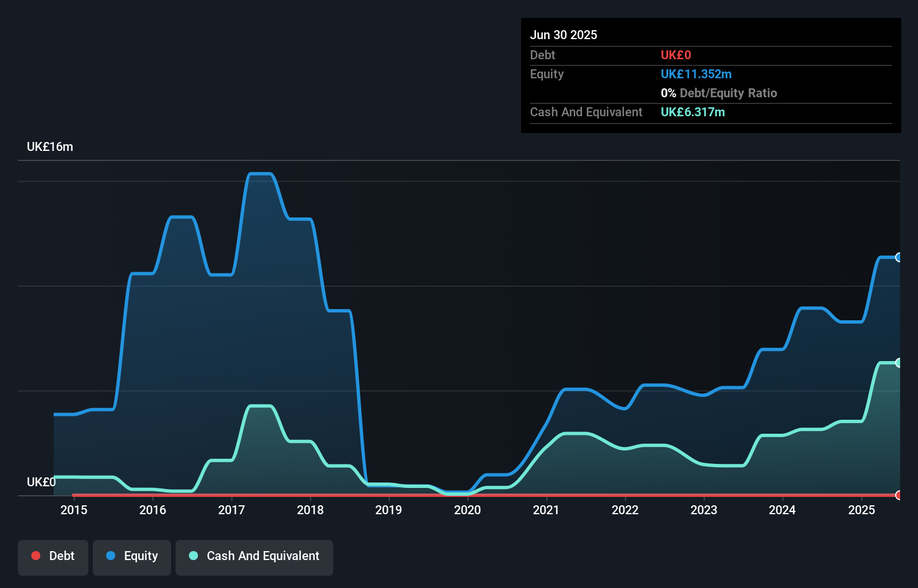Select the red Debt legend dot
The image size is (918, 588).
(x=36, y=556)
